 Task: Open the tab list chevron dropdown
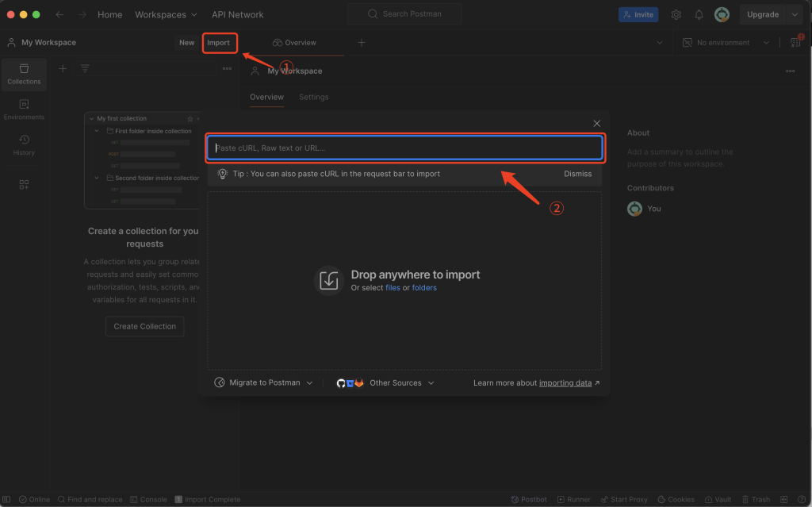(659, 43)
